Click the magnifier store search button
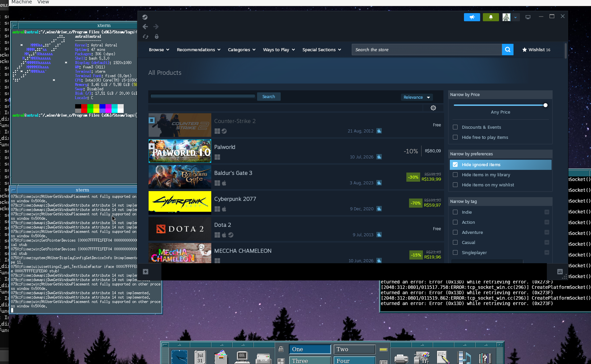The width and height of the screenshot is (591, 364). click(x=508, y=50)
